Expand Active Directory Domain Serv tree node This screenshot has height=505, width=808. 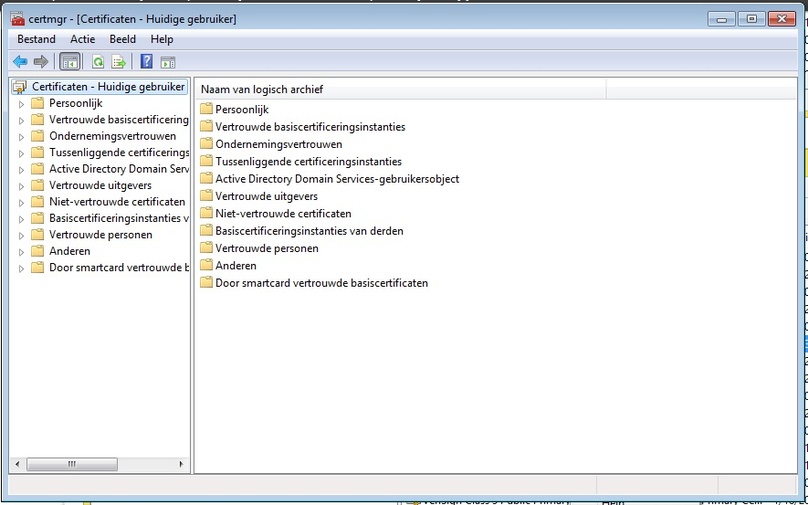(21, 170)
